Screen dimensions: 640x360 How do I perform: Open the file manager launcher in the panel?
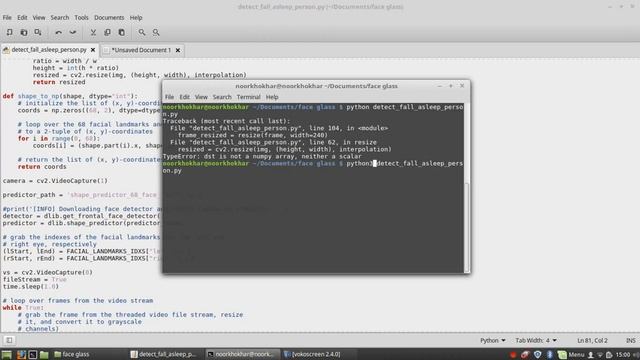coord(44,354)
